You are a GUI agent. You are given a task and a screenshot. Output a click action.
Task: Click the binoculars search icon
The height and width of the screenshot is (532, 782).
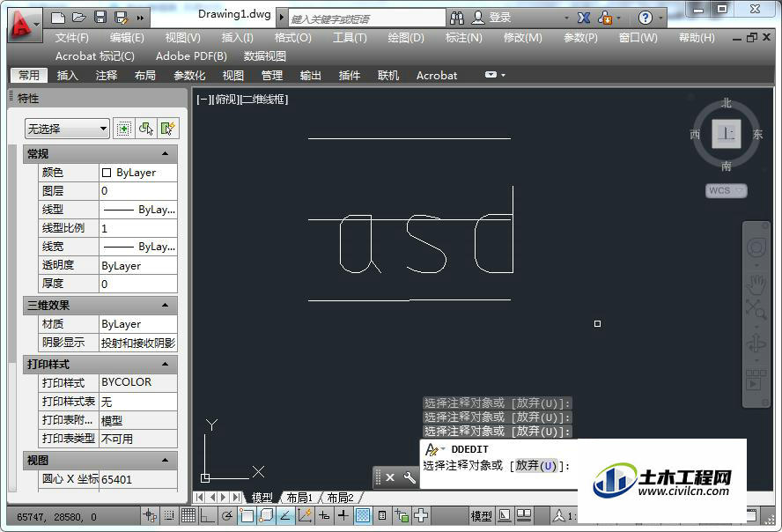click(457, 18)
